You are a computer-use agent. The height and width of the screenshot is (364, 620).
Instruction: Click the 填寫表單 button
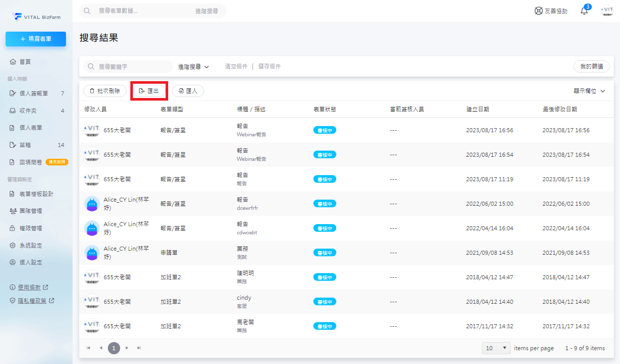[36, 39]
